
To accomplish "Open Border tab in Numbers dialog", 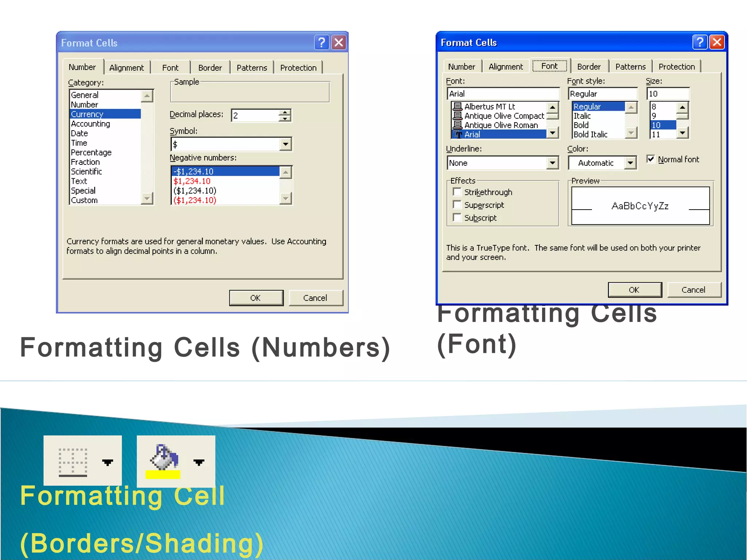I will point(210,67).
